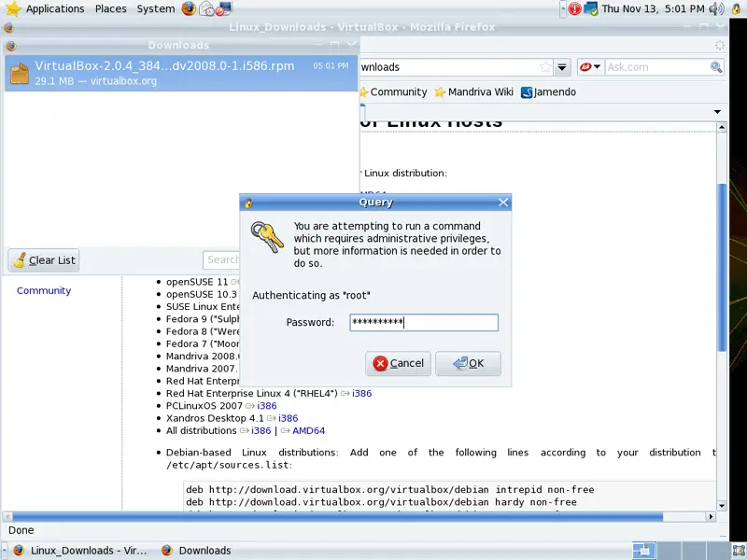Viewport: 747px width, 560px height.
Task: Click the i386 link for Xandros Desktop 4.1
Action: [x=288, y=418]
